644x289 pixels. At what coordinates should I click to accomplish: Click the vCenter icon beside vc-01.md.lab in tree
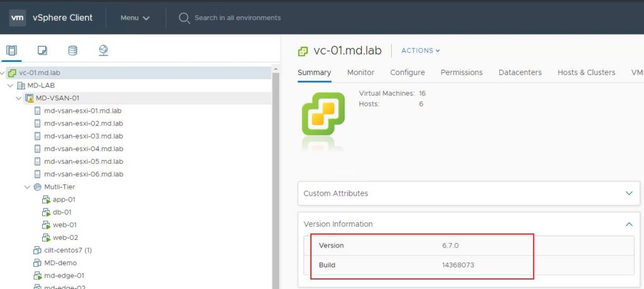point(13,73)
